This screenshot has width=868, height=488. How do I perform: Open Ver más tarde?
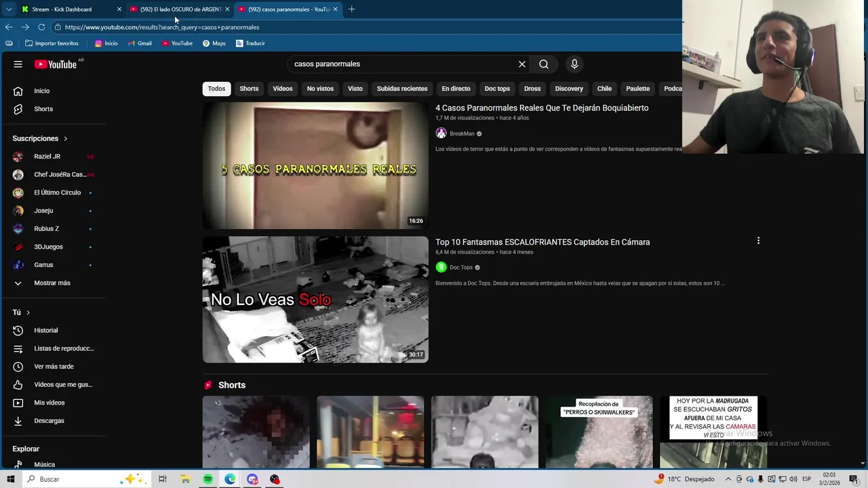tap(54, 367)
